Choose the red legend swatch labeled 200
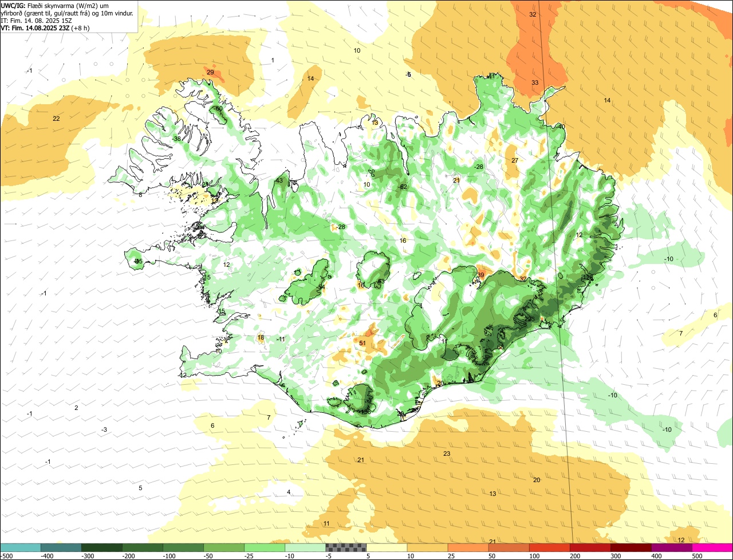This screenshot has width=733, height=560. coord(590,547)
